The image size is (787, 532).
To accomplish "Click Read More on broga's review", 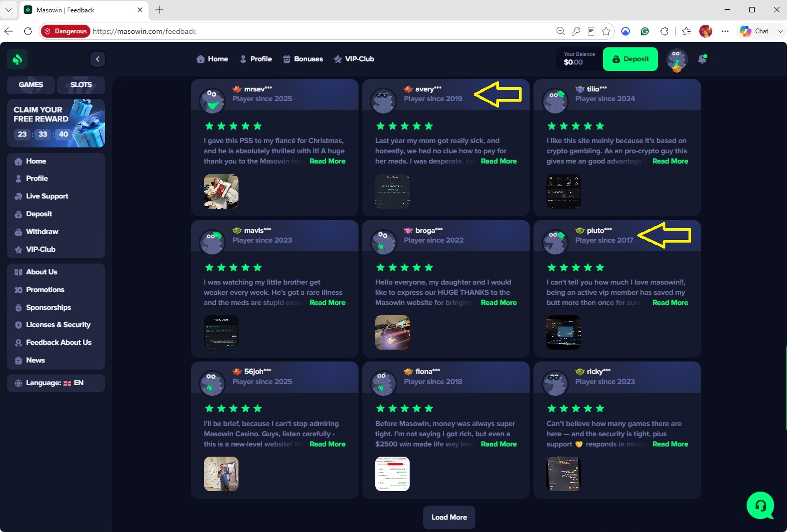I will 498,303.
